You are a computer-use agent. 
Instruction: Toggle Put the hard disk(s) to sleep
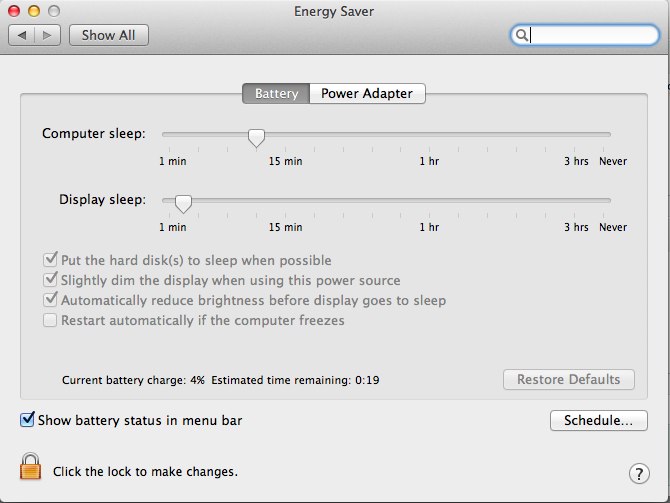pyautogui.click(x=50, y=259)
